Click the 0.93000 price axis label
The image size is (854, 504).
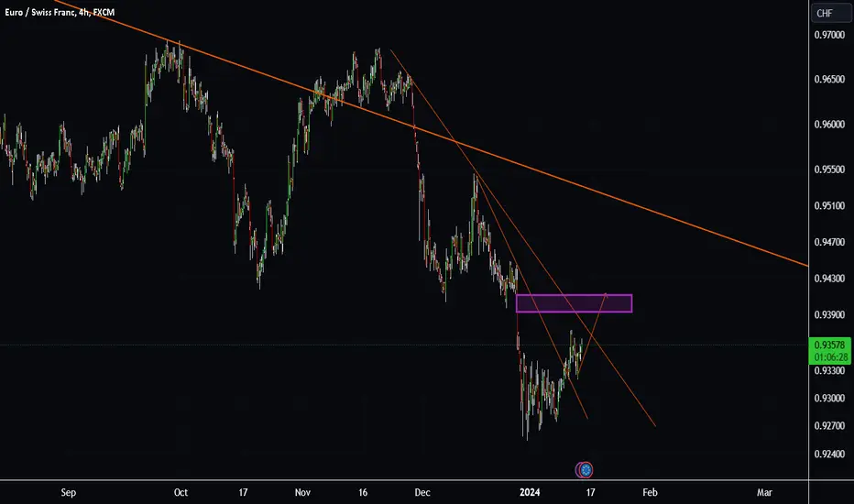[x=829, y=399]
